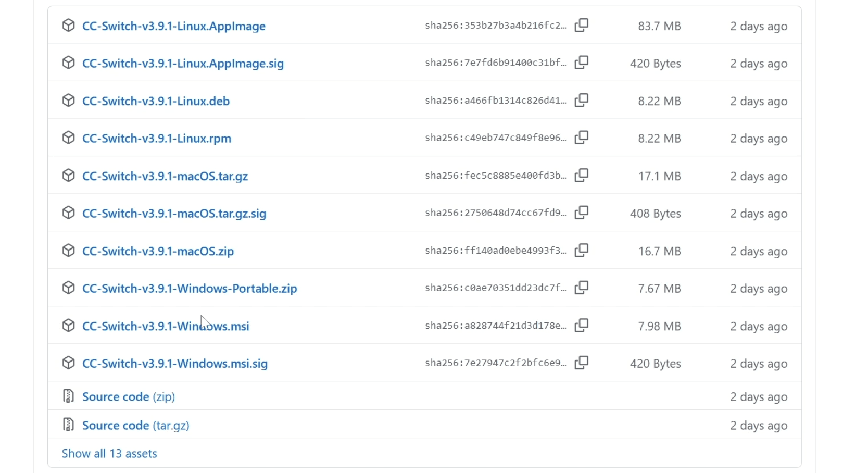Download CC-Switch-v3.9.1-macOS.zip file

click(158, 251)
